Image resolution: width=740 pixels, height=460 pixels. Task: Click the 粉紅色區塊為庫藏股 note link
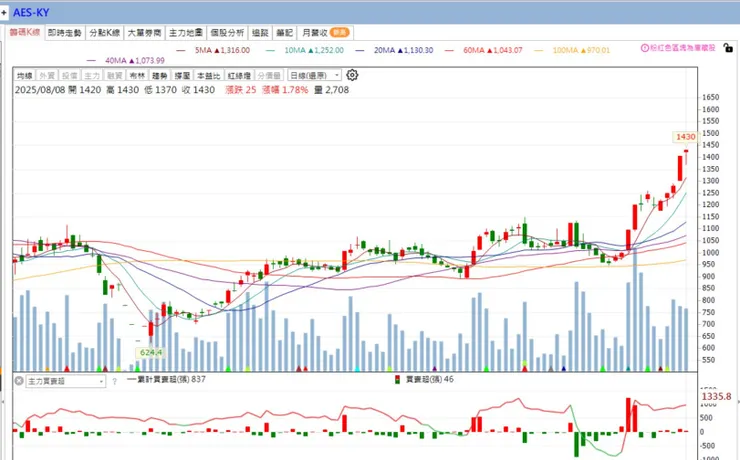coord(683,48)
